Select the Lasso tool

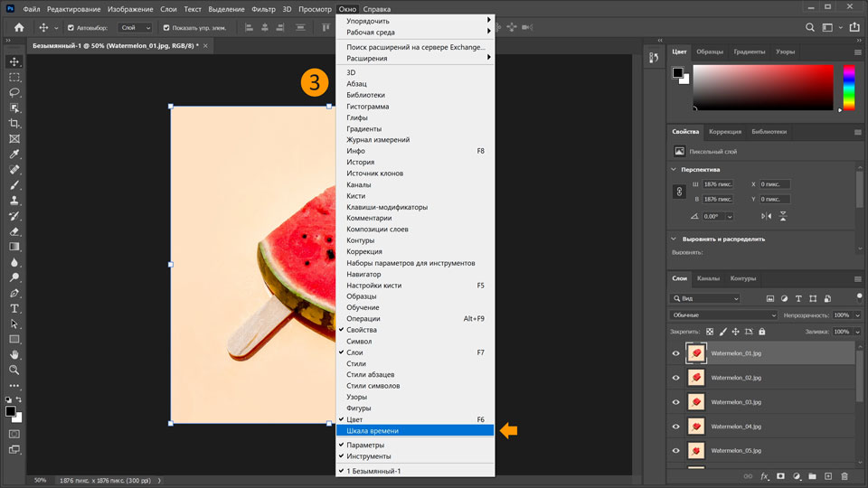[14, 92]
